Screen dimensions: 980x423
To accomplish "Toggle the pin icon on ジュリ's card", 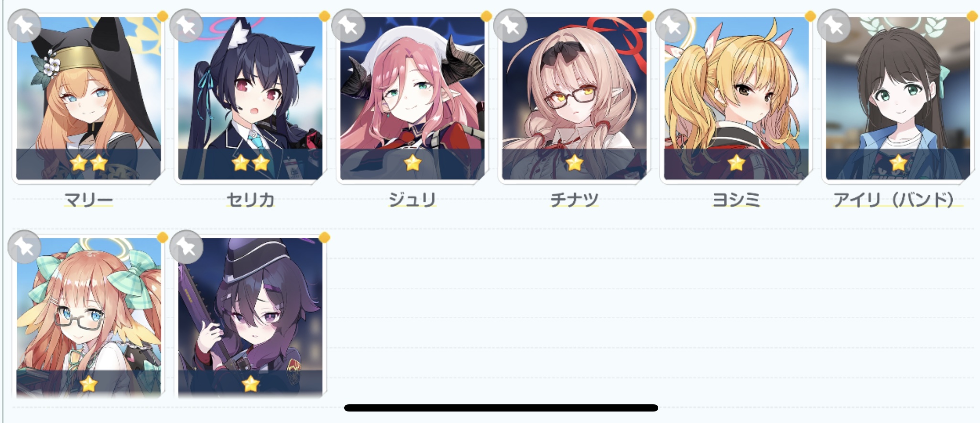I will (x=348, y=26).
